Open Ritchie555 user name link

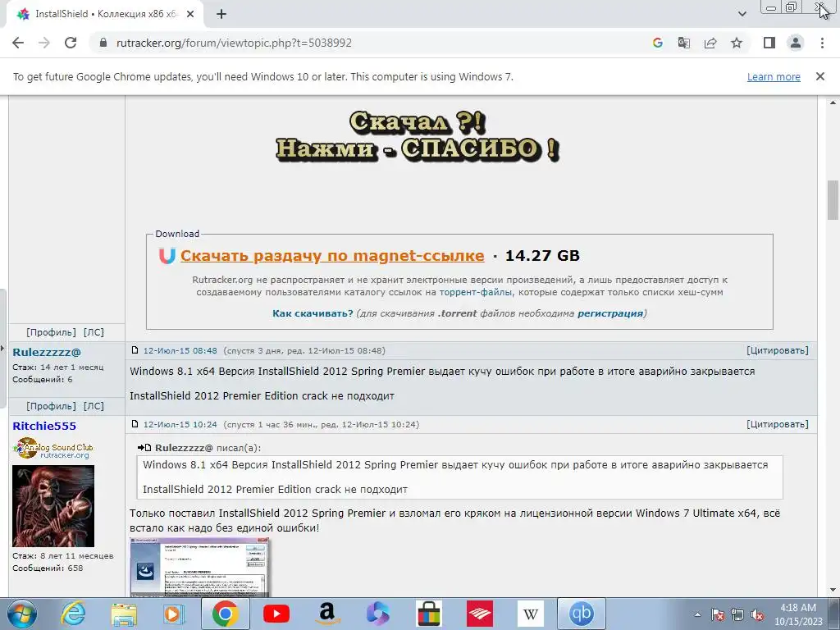[44, 427]
